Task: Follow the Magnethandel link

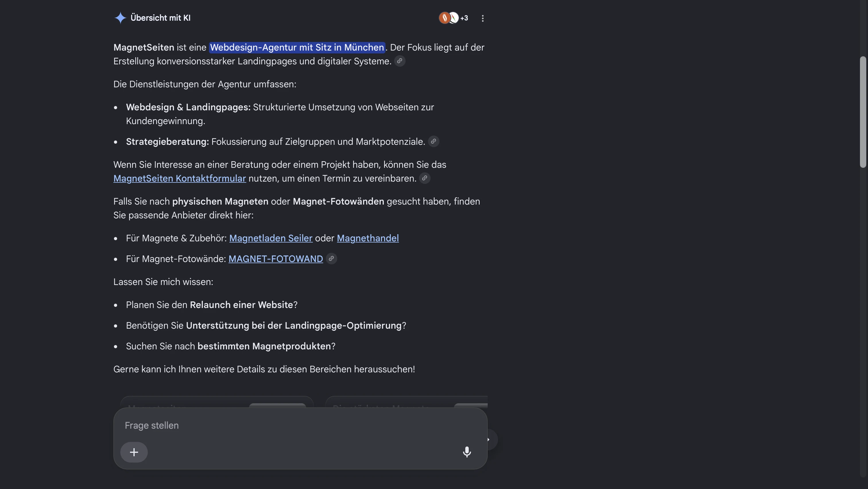Action: pyautogui.click(x=368, y=238)
